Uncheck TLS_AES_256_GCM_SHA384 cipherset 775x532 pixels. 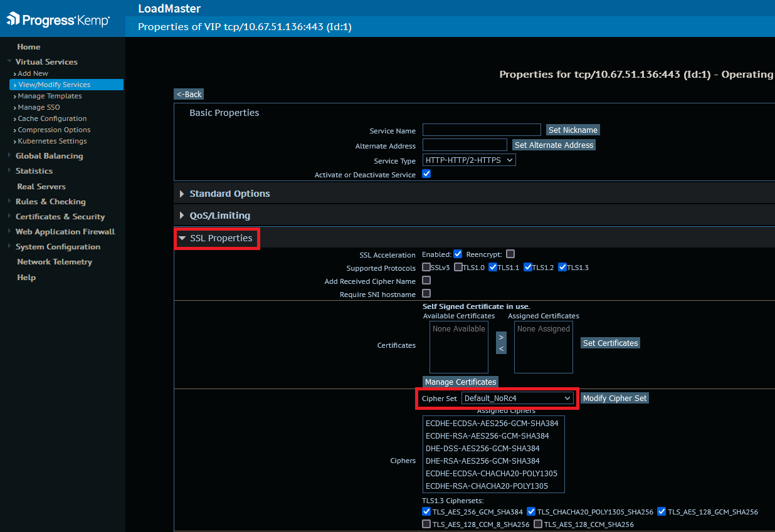[x=426, y=511]
